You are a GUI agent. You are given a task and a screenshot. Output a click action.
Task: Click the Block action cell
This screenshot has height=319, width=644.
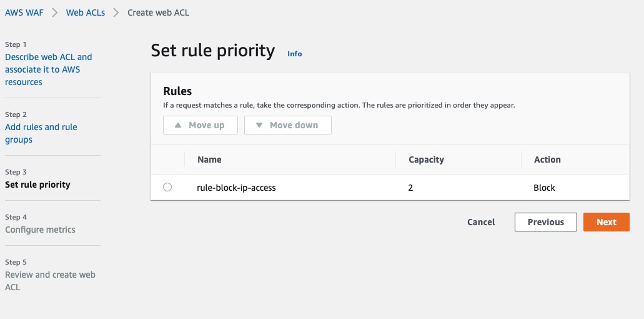pyautogui.click(x=544, y=188)
